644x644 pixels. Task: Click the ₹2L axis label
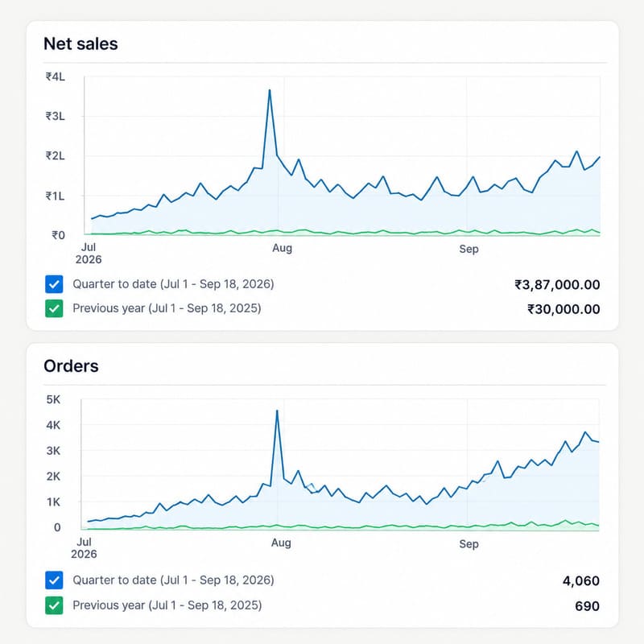tap(55, 156)
